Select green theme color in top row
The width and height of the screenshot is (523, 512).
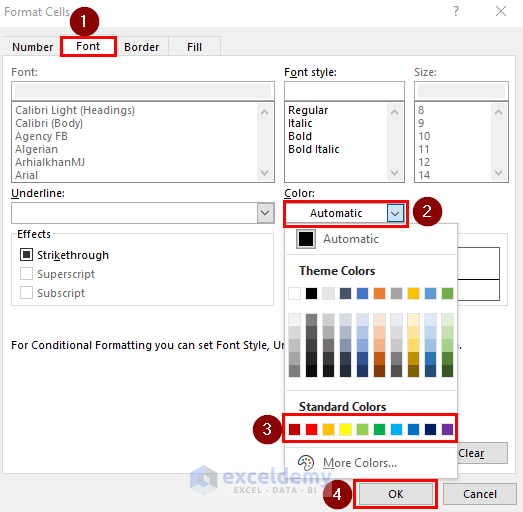[448, 294]
